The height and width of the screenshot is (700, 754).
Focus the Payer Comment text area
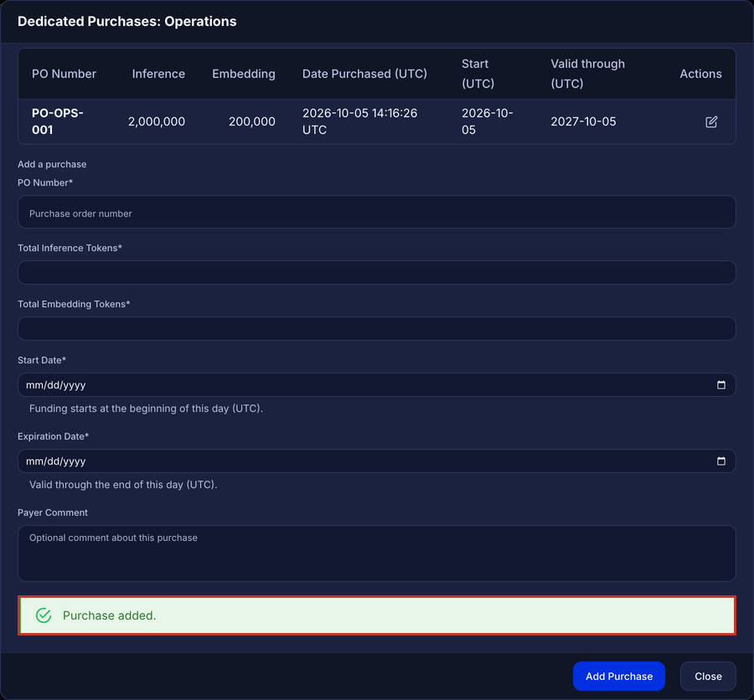[376, 553]
